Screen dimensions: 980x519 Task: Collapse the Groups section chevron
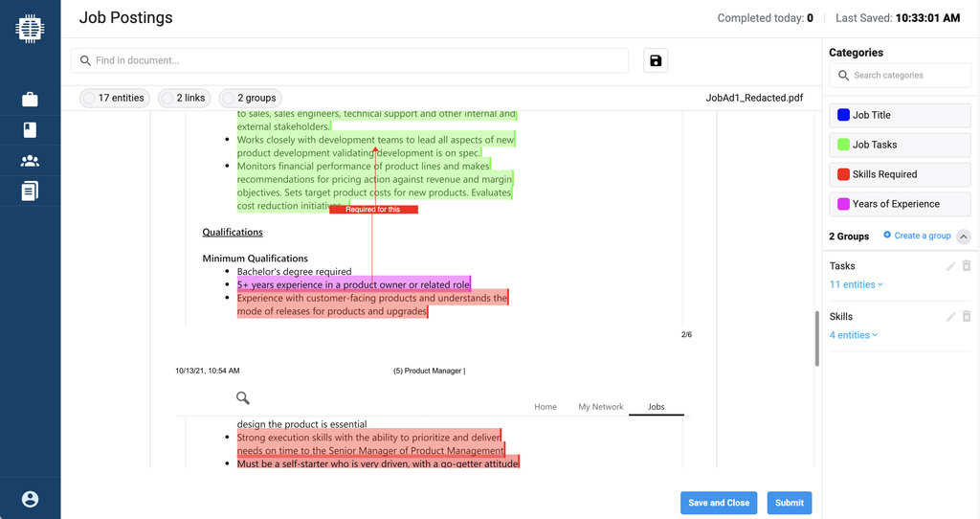(963, 237)
